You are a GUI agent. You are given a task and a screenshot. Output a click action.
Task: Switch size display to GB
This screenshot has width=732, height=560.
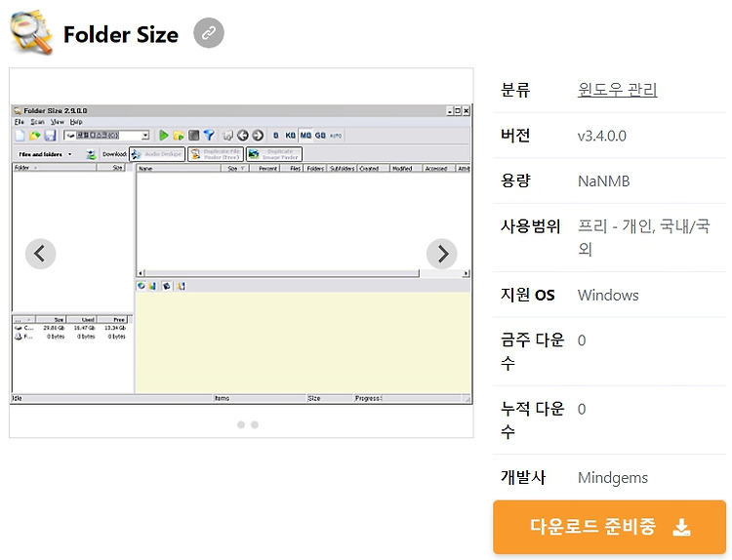click(320, 136)
